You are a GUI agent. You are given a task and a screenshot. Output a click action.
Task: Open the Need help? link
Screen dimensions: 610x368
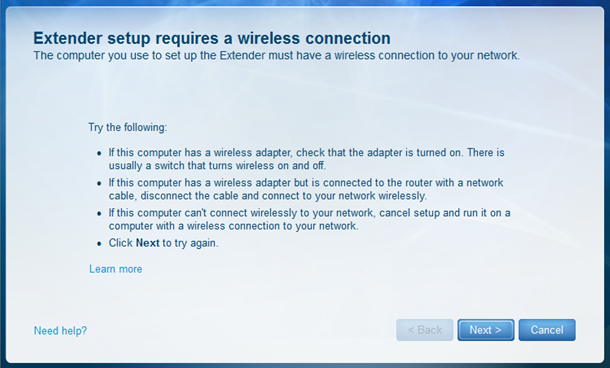[60, 331]
